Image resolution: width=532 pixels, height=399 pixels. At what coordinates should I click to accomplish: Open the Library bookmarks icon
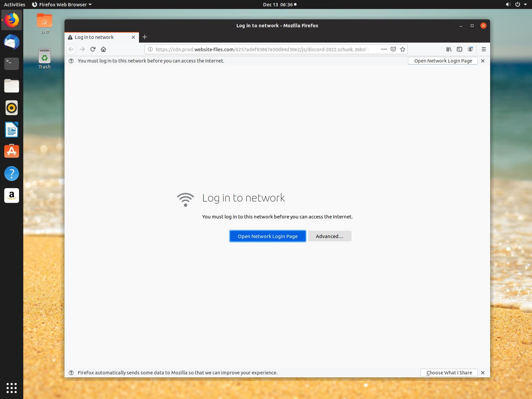click(449, 49)
